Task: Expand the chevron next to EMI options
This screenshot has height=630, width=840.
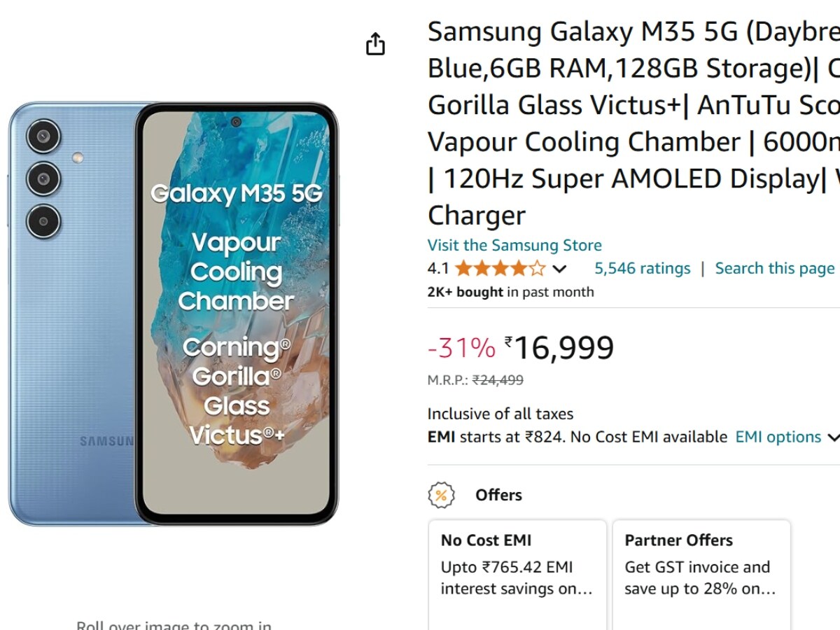Action: coord(833,437)
